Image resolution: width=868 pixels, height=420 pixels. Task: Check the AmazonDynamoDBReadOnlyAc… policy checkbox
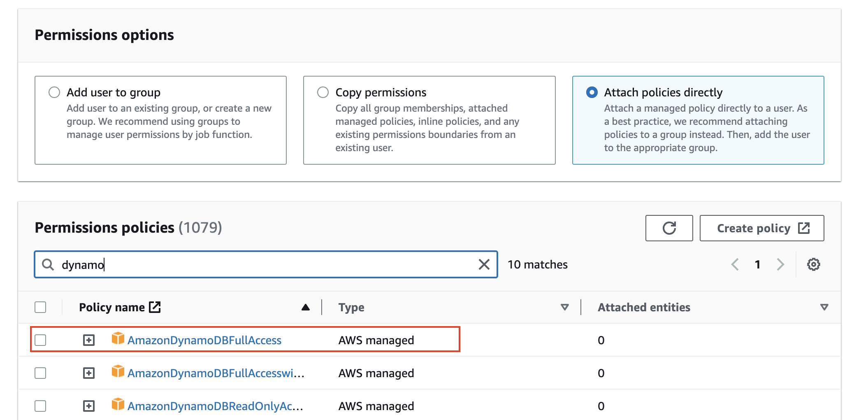[x=40, y=406]
